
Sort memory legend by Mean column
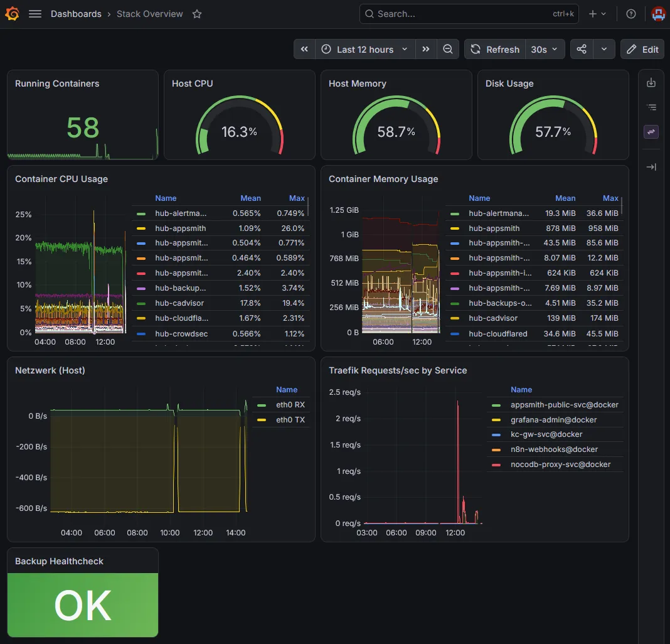[565, 198]
